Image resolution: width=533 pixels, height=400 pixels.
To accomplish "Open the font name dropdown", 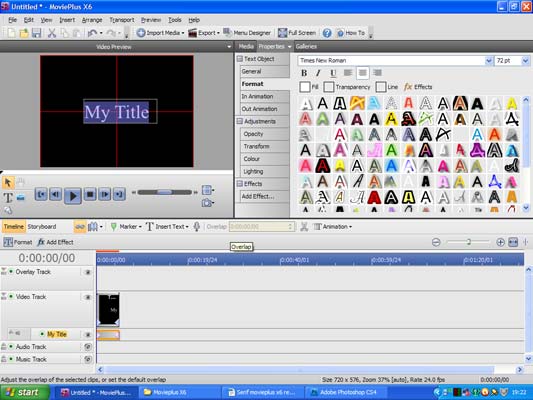I will pyautogui.click(x=488, y=60).
